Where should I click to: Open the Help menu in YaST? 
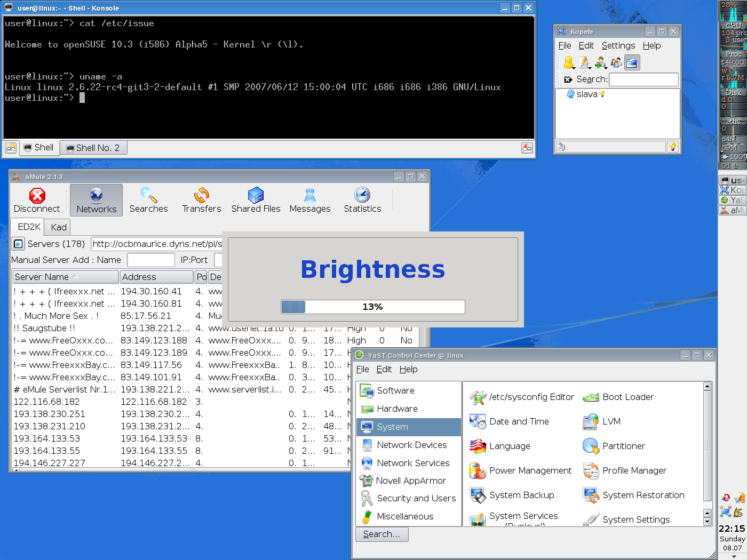pyautogui.click(x=408, y=369)
